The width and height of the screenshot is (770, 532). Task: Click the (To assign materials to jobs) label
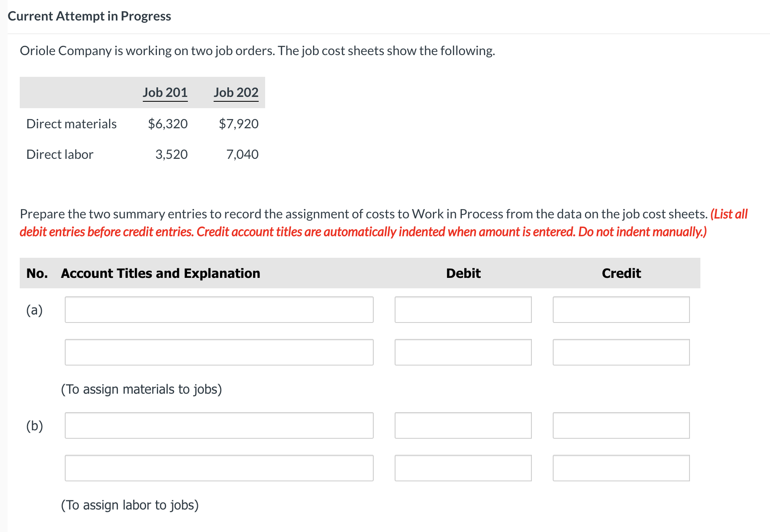tap(141, 389)
